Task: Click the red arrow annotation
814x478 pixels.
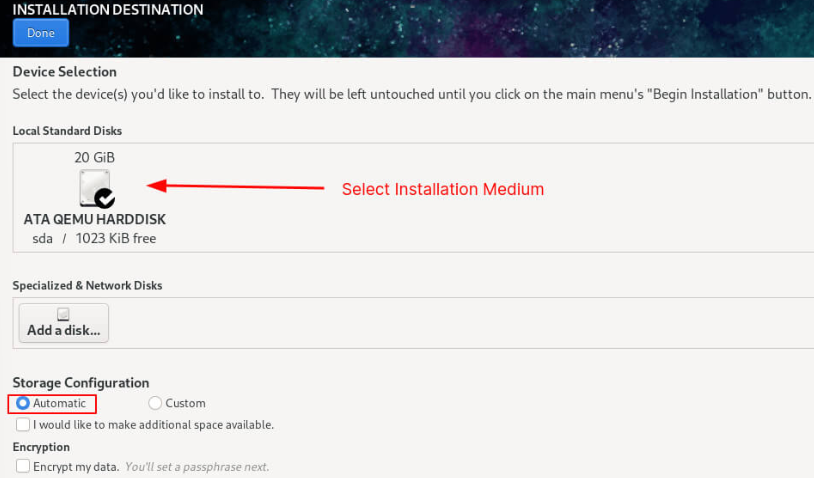Action: pos(236,186)
